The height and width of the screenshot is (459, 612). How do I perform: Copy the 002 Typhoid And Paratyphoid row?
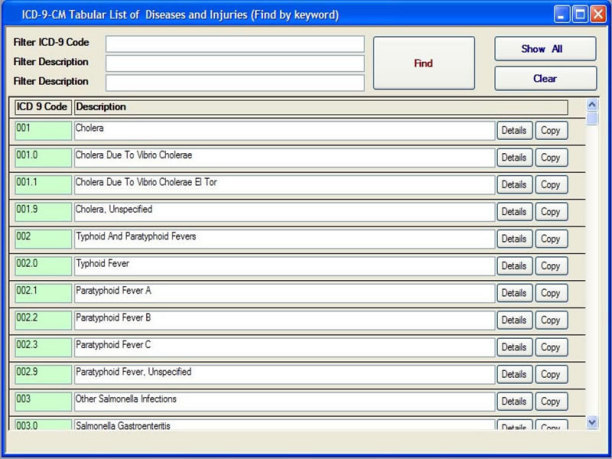click(x=551, y=239)
